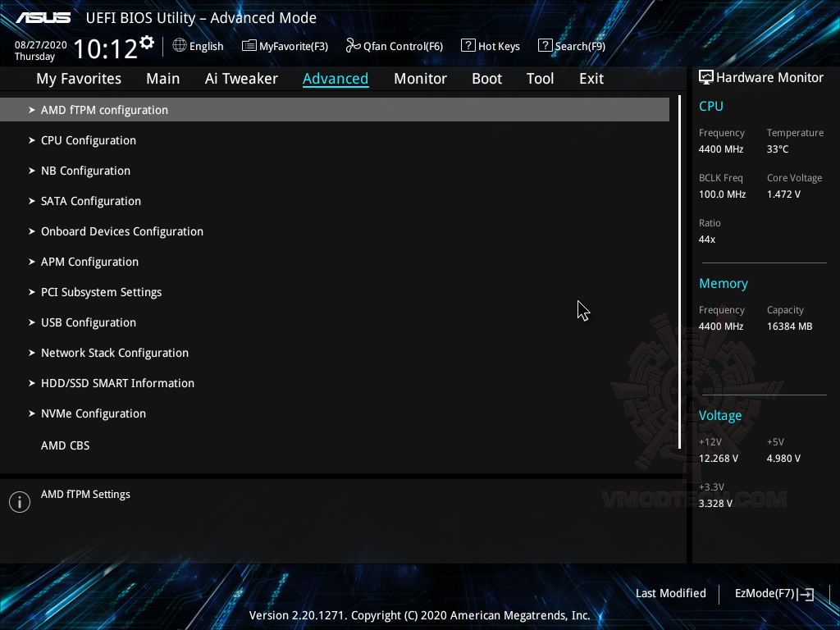840x630 pixels.
Task: Change language via English button
Action: coord(199,46)
